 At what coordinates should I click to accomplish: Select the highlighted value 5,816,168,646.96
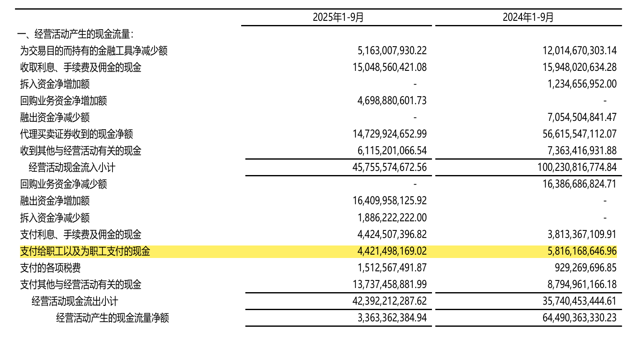[x=582, y=251]
